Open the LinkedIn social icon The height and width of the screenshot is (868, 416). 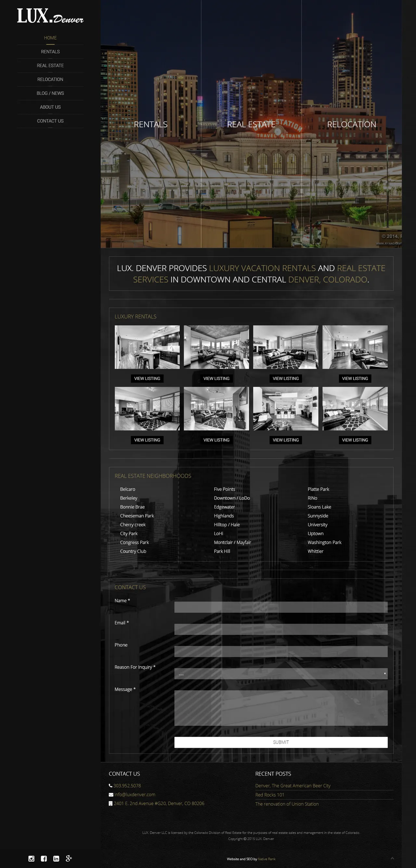(x=56, y=859)
